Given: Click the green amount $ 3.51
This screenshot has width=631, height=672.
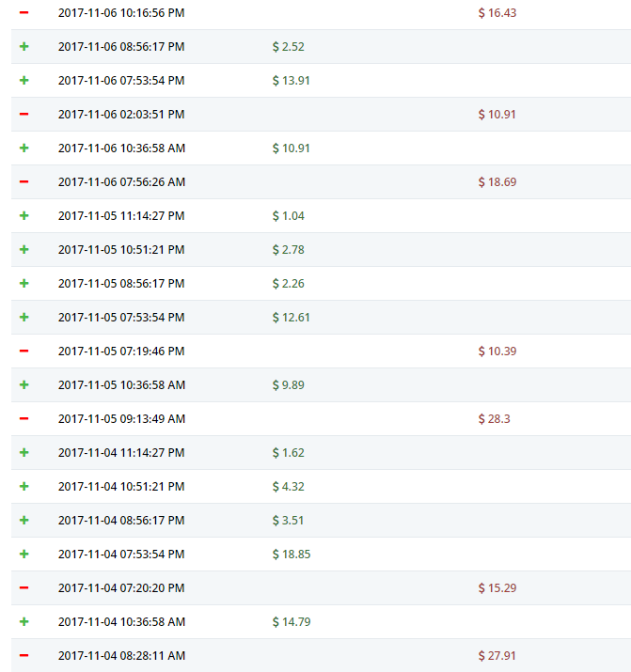Looking at the screenshot, I should coord(288,521).
